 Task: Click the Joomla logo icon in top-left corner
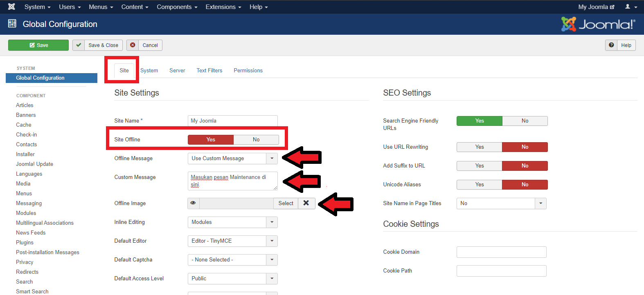(x=11, y=7)
